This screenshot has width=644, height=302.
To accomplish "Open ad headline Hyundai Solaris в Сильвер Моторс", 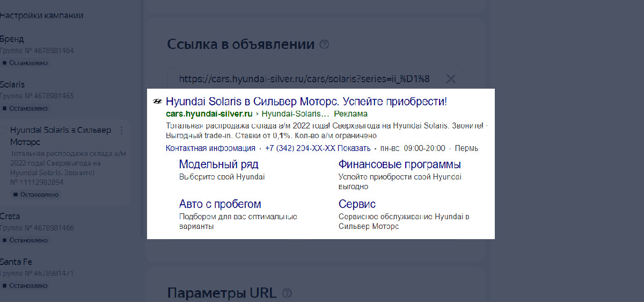I will (306, 101).
